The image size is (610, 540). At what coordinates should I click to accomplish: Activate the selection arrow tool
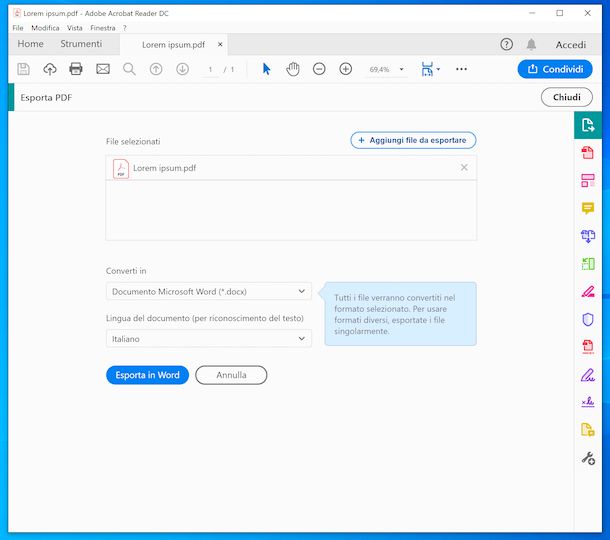[266, 69]
